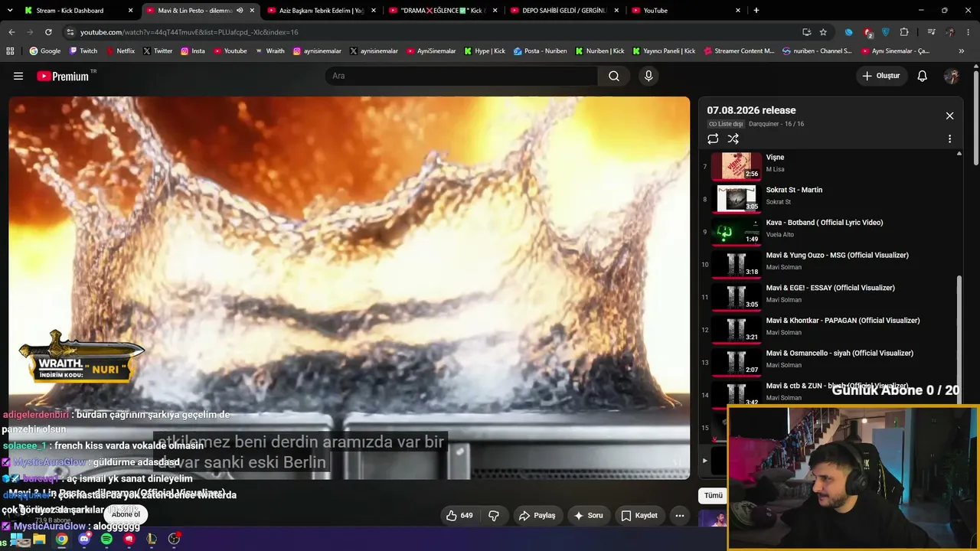Open Spotify from taskbar
This screenshot has width=980, height=551.
point(106,539)
